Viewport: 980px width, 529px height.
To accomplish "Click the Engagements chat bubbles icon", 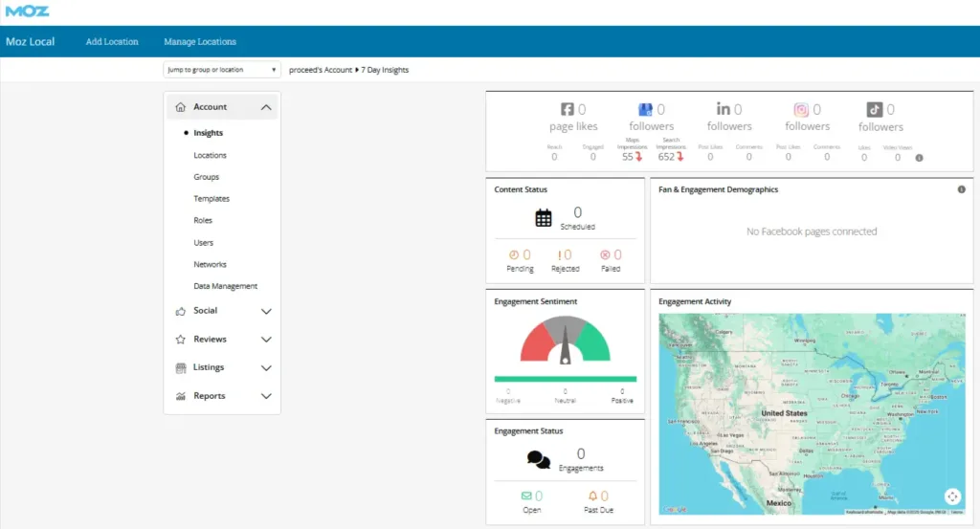I will pos(538,460).
